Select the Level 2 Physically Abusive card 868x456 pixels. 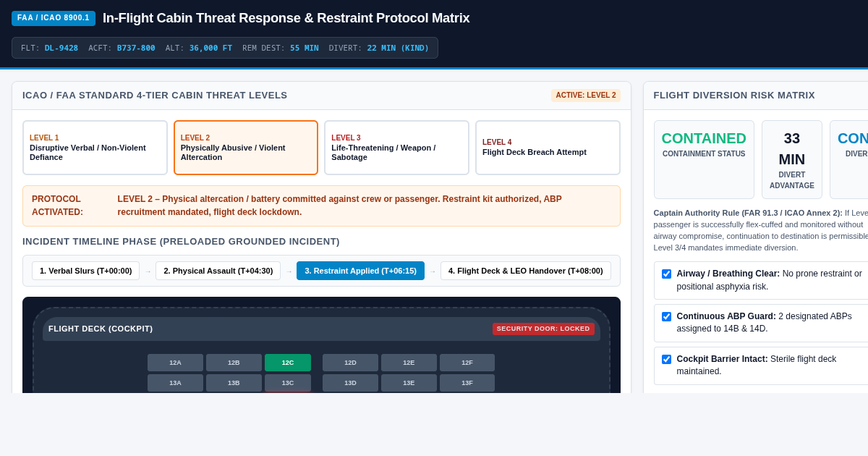pos(246,148)
